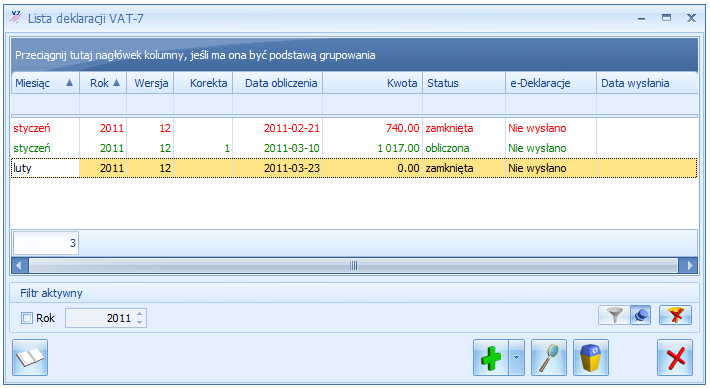710x388 pixels.
Task: Sort by Rok column header
Action: (103, 83)
